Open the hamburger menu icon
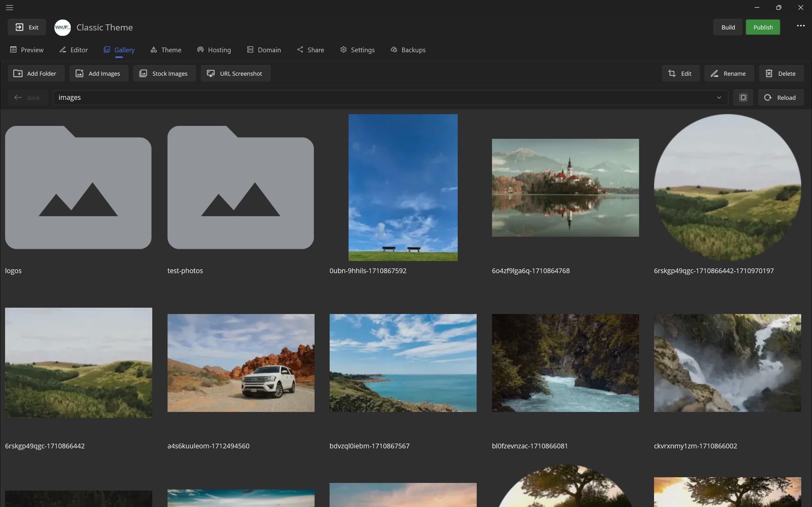Screen dimensions: 812x507 [10, 7]
